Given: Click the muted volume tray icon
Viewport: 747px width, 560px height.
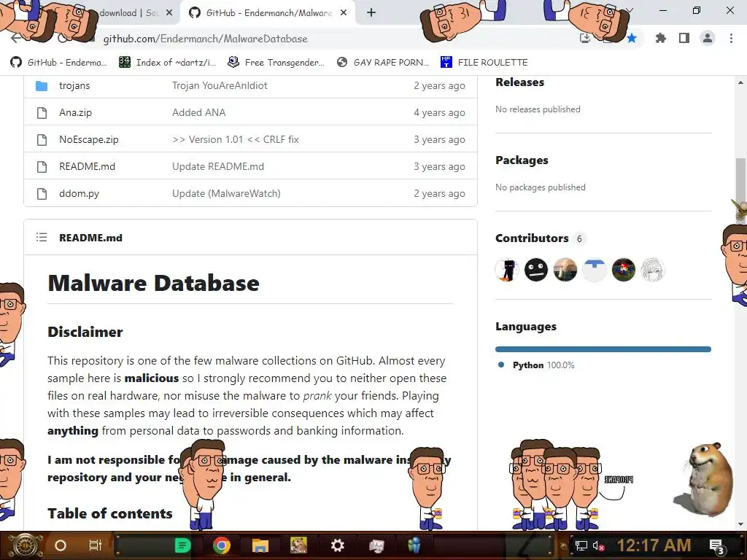Looking at the screenshot, I should [x=598, y=545].
